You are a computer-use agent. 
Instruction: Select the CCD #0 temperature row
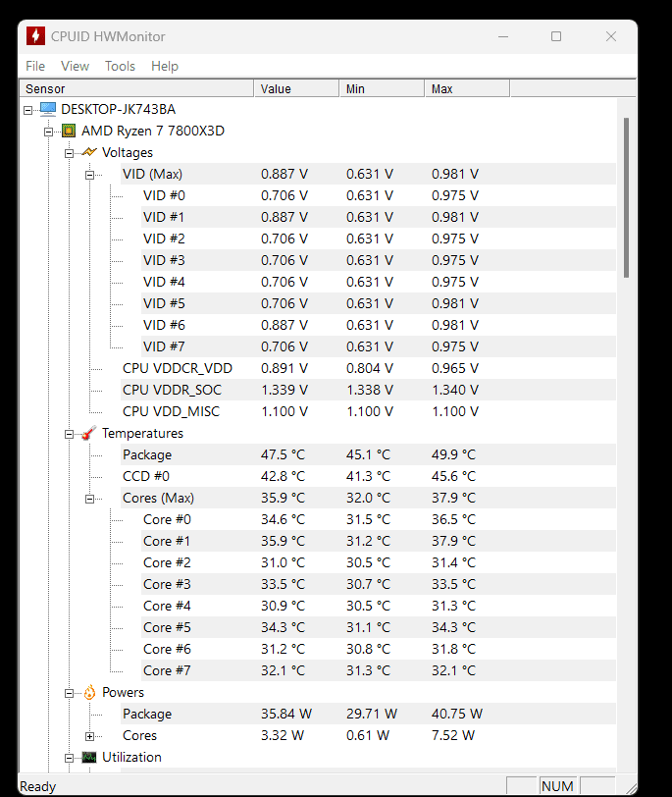point(369,476)
